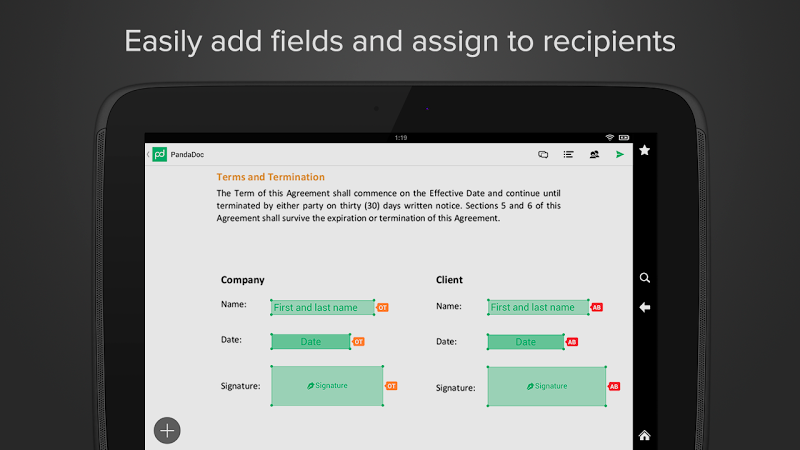Open the recipients people icon
This screenshot has height=450, width=800.
pyautogui.click(x=594, y=154)
